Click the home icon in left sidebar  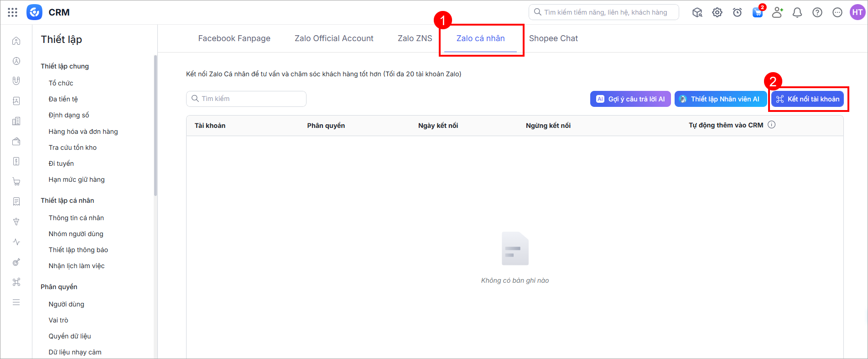click(16, 41)
